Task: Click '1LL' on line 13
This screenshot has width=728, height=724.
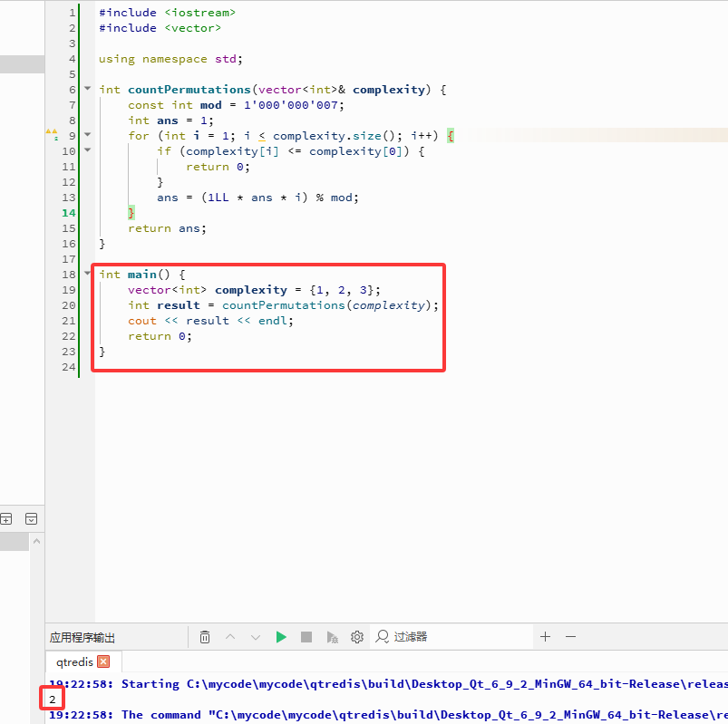Action: (218, 198)
